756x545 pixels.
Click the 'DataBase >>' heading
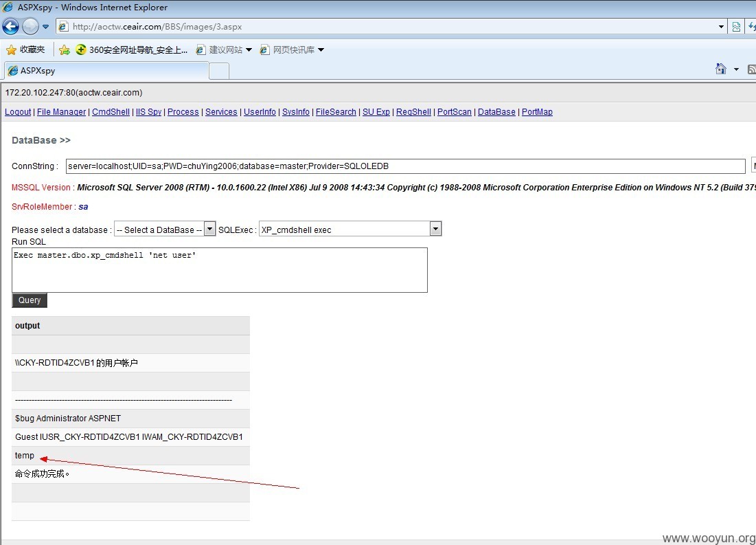[41, 140]
